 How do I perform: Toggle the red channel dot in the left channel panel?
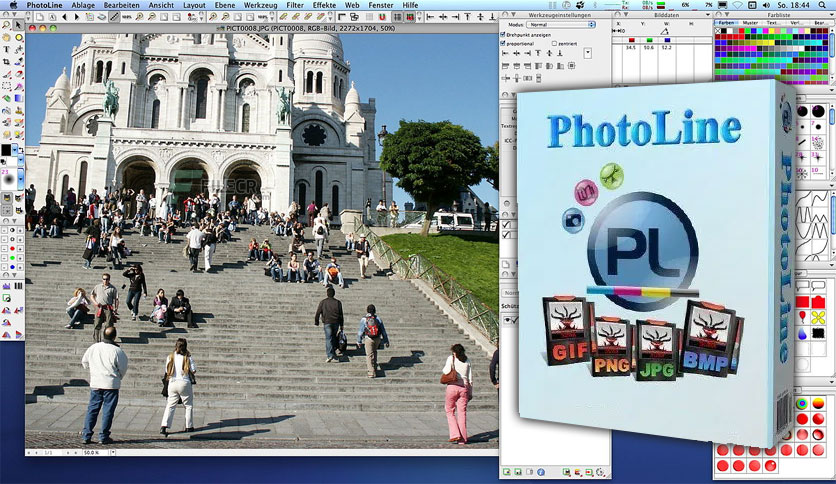point(12,249)
